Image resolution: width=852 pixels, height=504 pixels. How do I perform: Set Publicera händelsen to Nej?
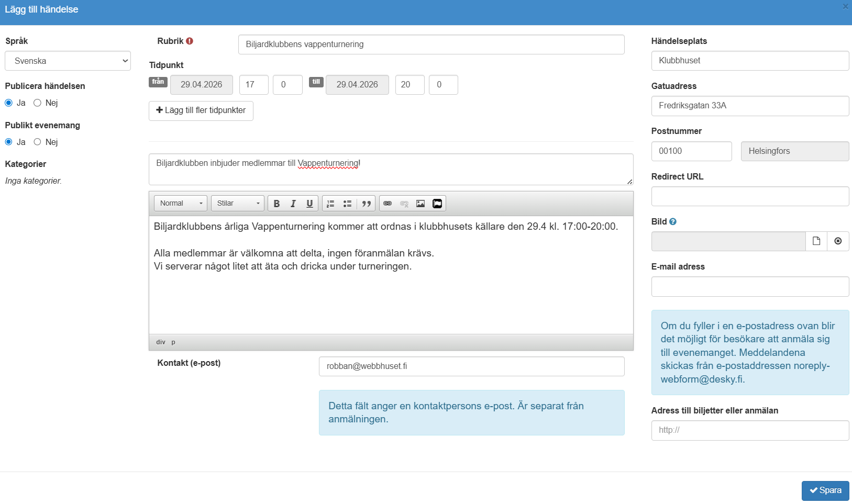pyautogui.click(x=38, y=103)
